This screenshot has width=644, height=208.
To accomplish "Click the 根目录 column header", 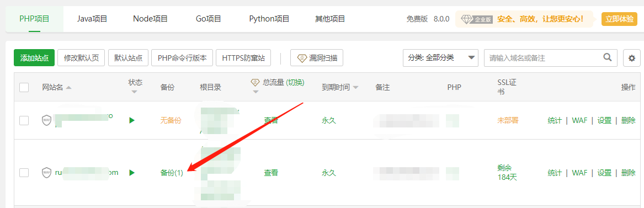I will tap(211, 87).
